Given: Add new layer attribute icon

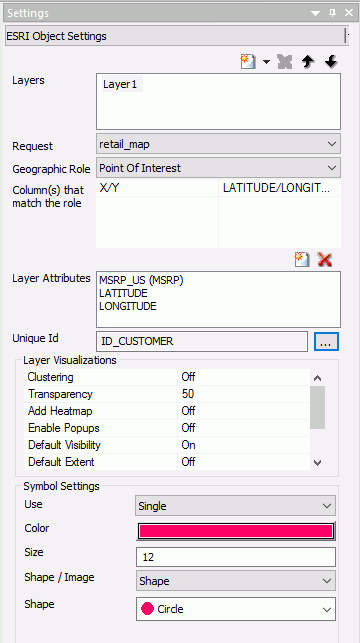Looking at the screenshot, I should point(302,260).
